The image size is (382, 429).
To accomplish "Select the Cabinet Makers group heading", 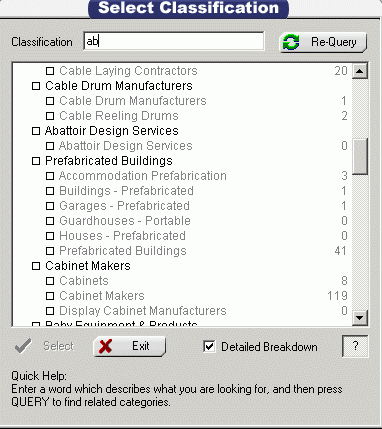I will coord(88,266).
